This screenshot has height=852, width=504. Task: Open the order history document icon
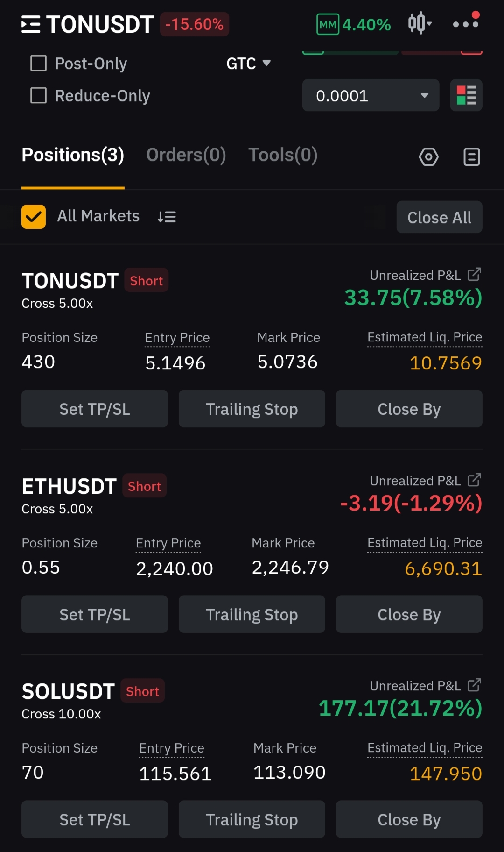click(472, 157)
